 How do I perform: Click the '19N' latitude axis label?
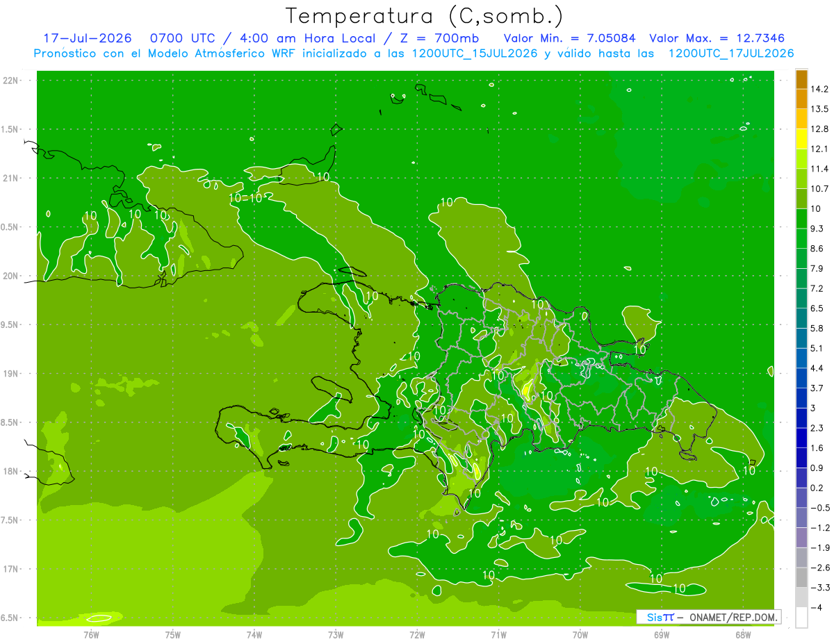[x=12, y=374]
